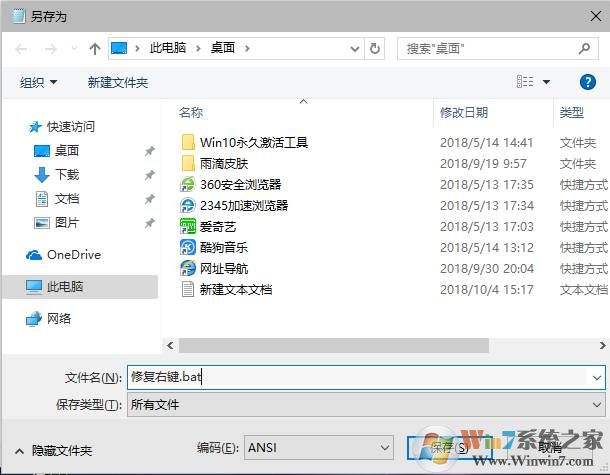Click the 360安全浏览器 icon
The image size is (610, 475).
tap(188, 184)
